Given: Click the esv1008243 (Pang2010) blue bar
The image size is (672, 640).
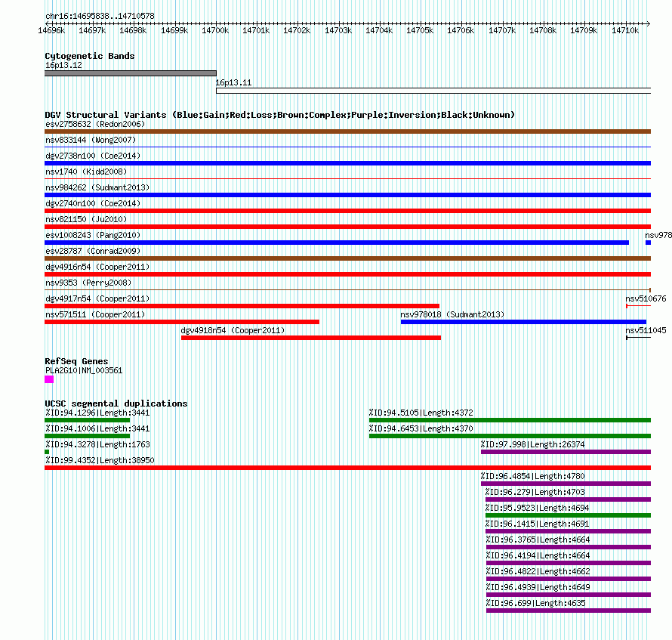Looking at the screenshot, I should [x=337, y=243].
